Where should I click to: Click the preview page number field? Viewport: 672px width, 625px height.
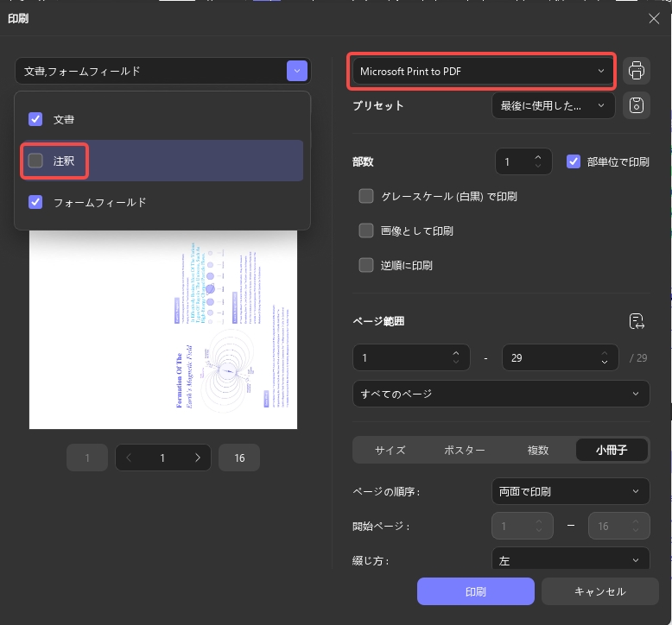pos(163,458)
